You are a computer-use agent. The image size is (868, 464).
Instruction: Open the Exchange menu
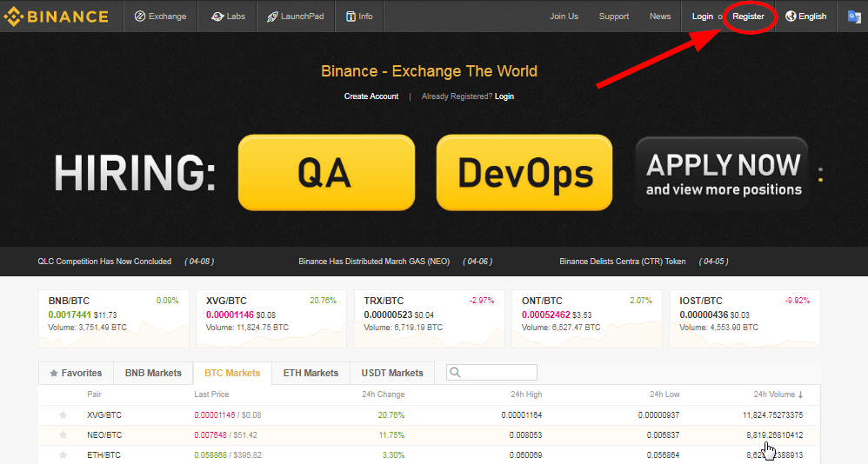coord(161,16)
